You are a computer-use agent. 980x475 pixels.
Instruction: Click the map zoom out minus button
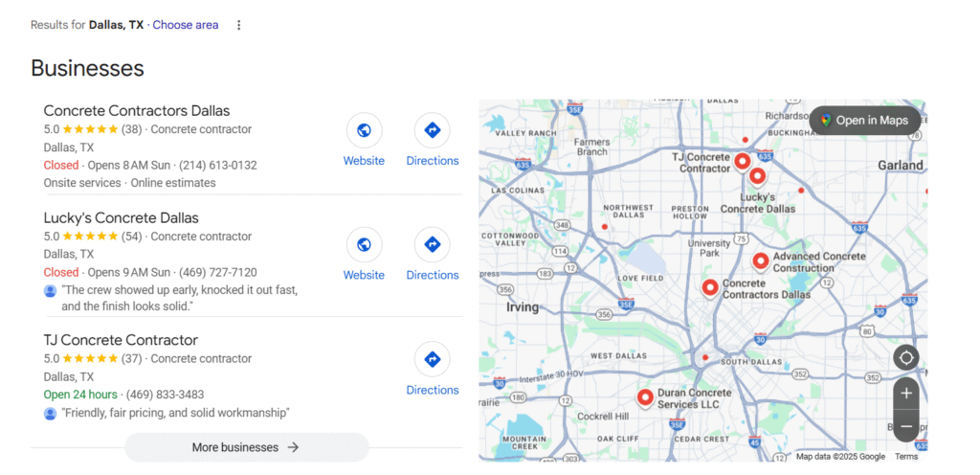906,426
